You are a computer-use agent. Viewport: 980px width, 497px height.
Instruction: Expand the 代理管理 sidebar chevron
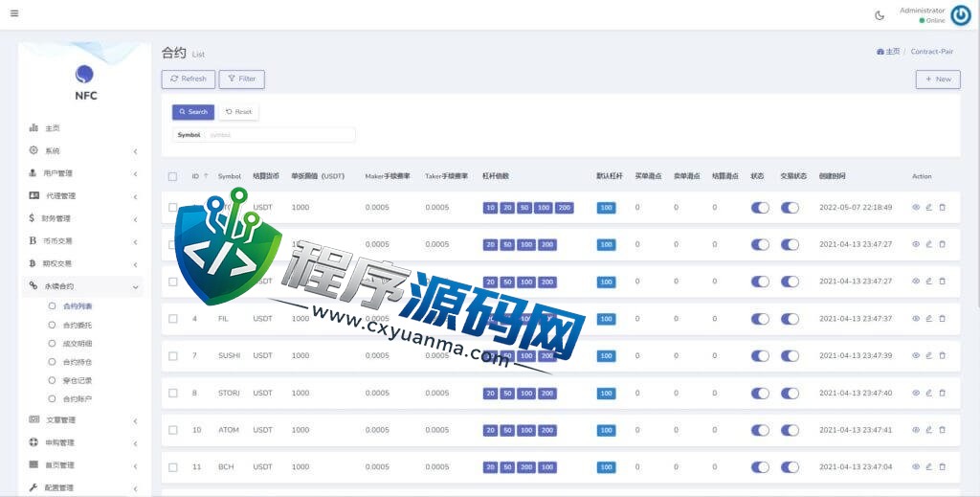135,197
